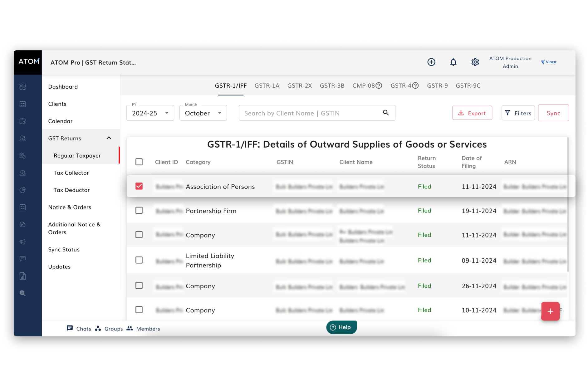Open the clipboard-with-checkmark icon in the dark sidebar
The width and height of the screenshot is (588, 386).
[x=22, y=155]
